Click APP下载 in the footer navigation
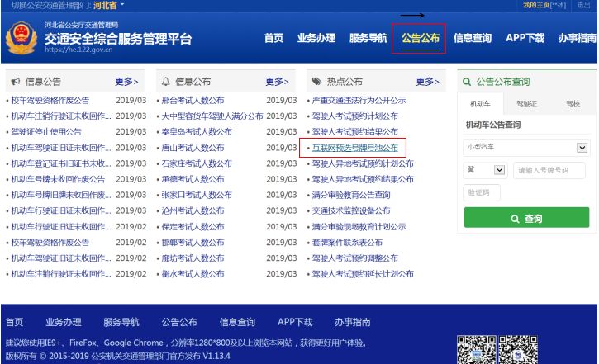 (x=295, y=322)
